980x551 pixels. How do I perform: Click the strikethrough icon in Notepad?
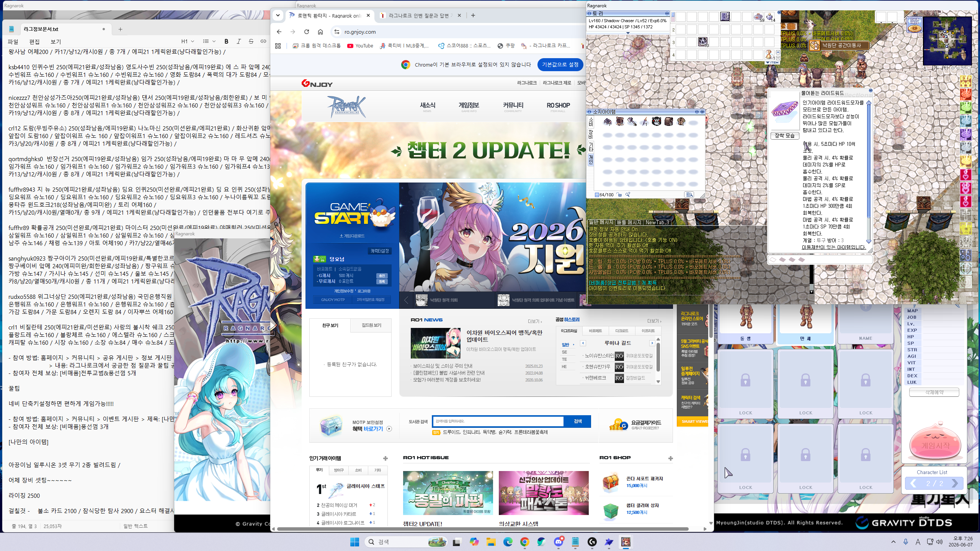(x=251, y=41)
